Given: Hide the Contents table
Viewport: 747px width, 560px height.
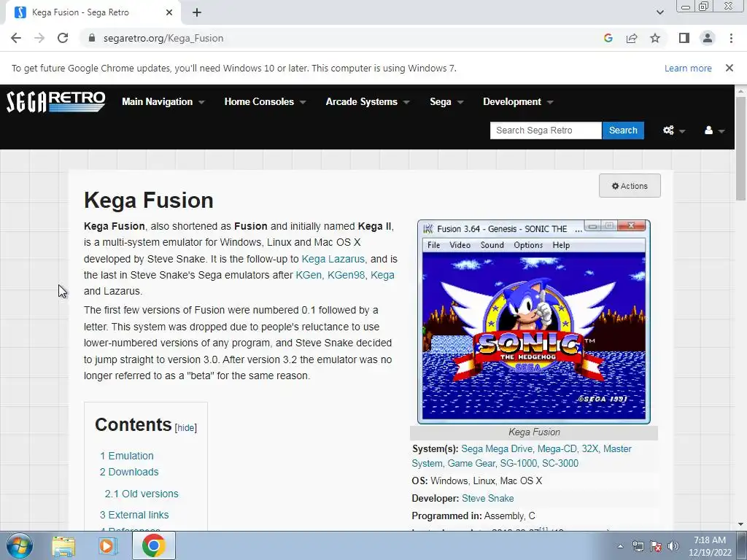Looking at the screenshot, I should (186, 427).
